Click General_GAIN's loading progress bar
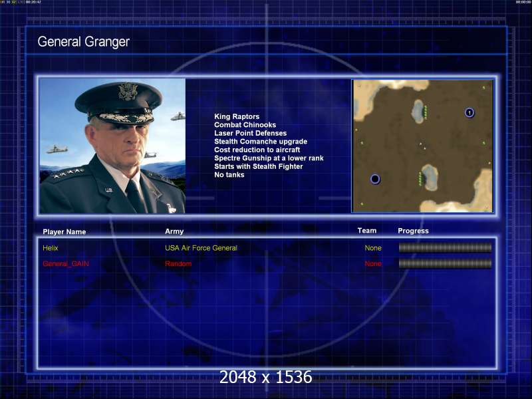 [445, 263]
